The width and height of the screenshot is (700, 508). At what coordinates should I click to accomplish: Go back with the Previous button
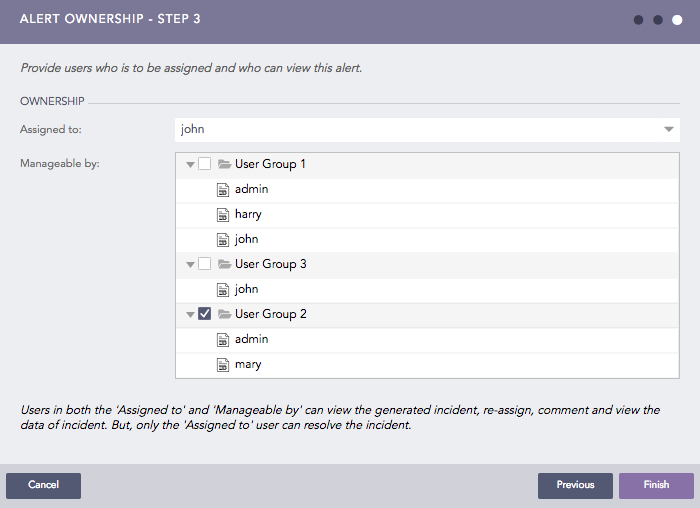click(x=575, y=485)
